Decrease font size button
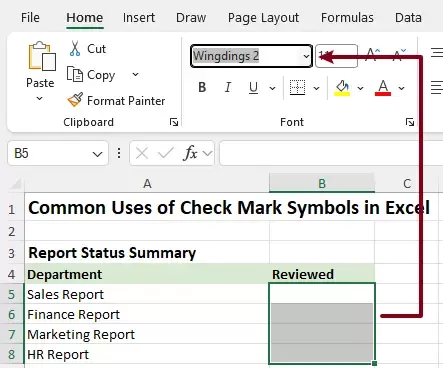Screen dimensions: 443x368 point(399,55)
